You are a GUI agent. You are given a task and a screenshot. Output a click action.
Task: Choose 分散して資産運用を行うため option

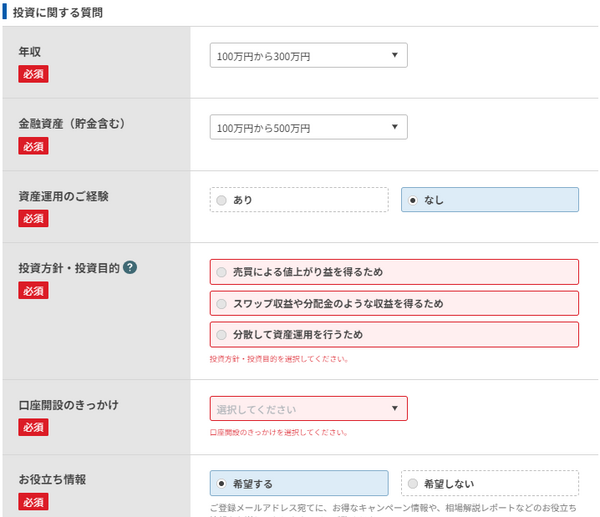(394, 334)
